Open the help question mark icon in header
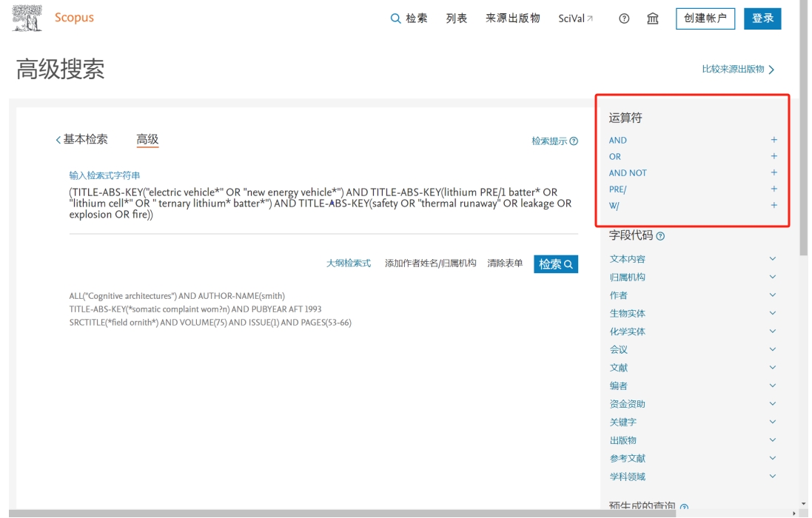Image resolution: width=812 pixels, height=518 pixels. (624, 18)
